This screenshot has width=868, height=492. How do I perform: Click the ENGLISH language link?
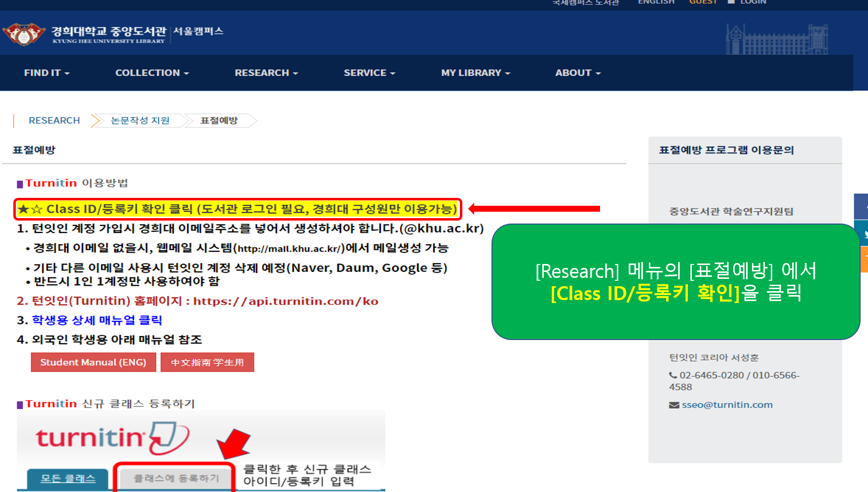[x=656, y=2]
